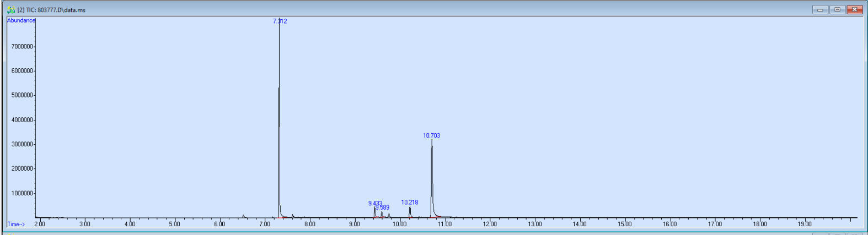Select the peak labeled 7.312
The width and height of the screenshot is (868, 235).
pos(280,21)
